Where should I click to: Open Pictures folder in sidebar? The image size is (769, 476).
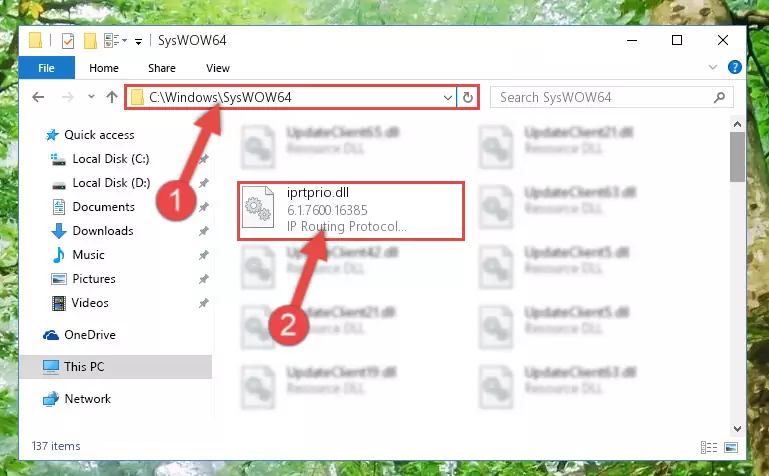(x=94, y=279)
